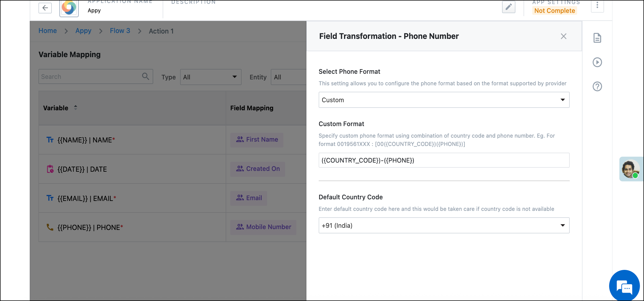Click the Custom Format text input
The height and width of the screenshot is (301, 644).
coord(444,160)
